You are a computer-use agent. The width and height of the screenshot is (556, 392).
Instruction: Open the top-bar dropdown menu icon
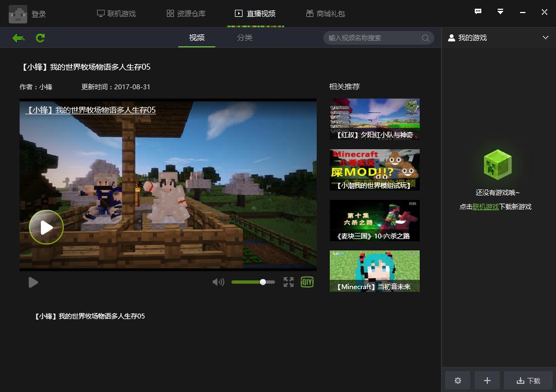click(x=500, y=11)
